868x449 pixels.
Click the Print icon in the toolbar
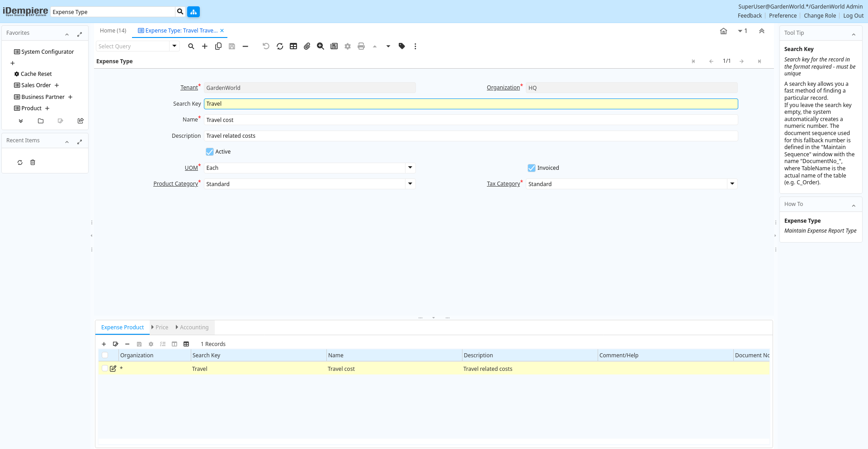361,46
